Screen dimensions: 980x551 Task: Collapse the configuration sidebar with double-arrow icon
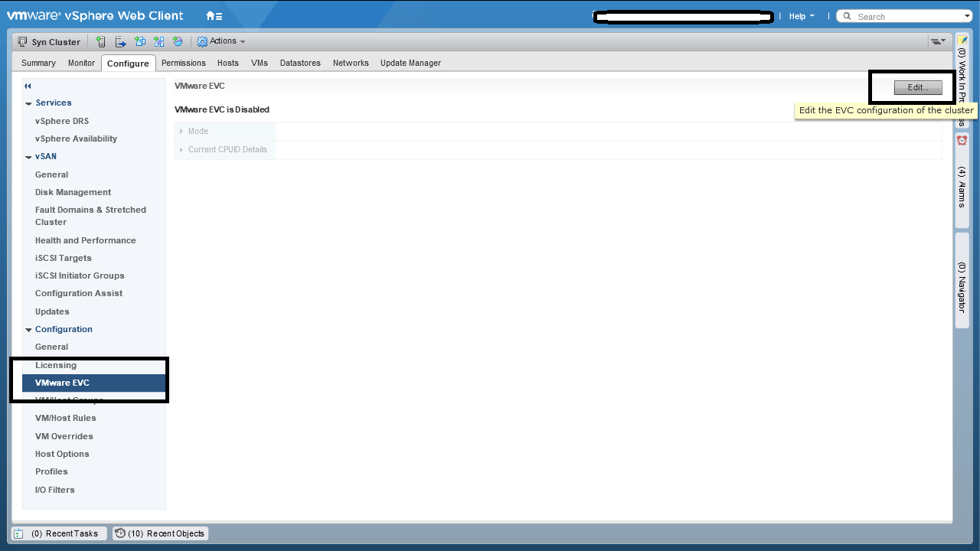tap(28, 86)
